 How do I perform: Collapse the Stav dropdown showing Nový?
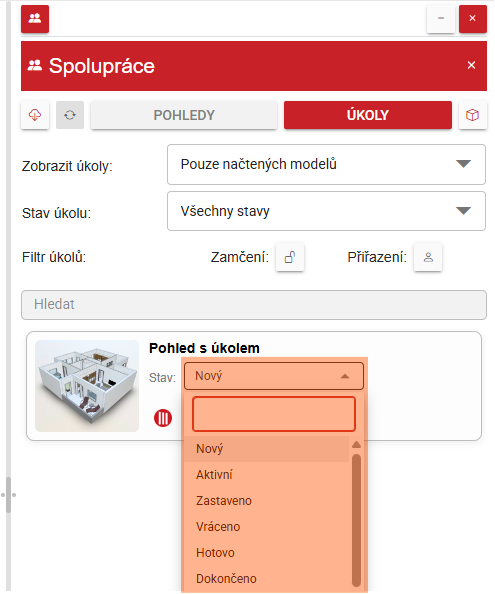[274, 376]
